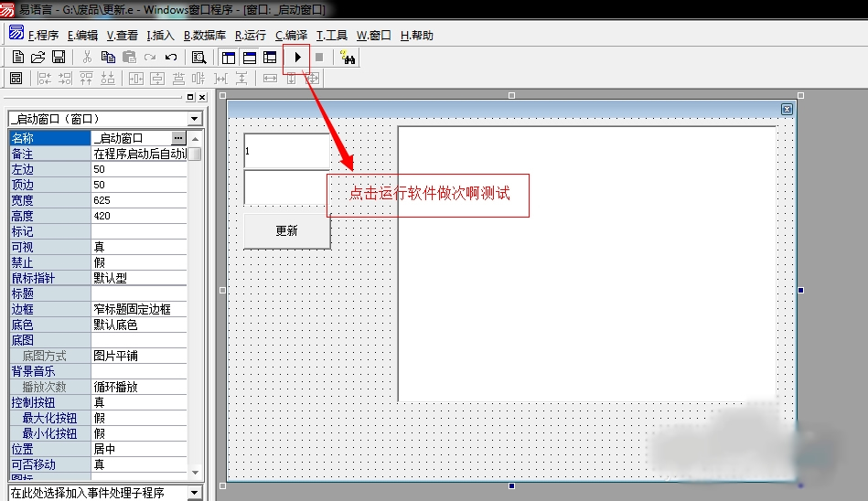868x501 pixels.
Task: Open the F.程序 menu
Action: point(43,36)
